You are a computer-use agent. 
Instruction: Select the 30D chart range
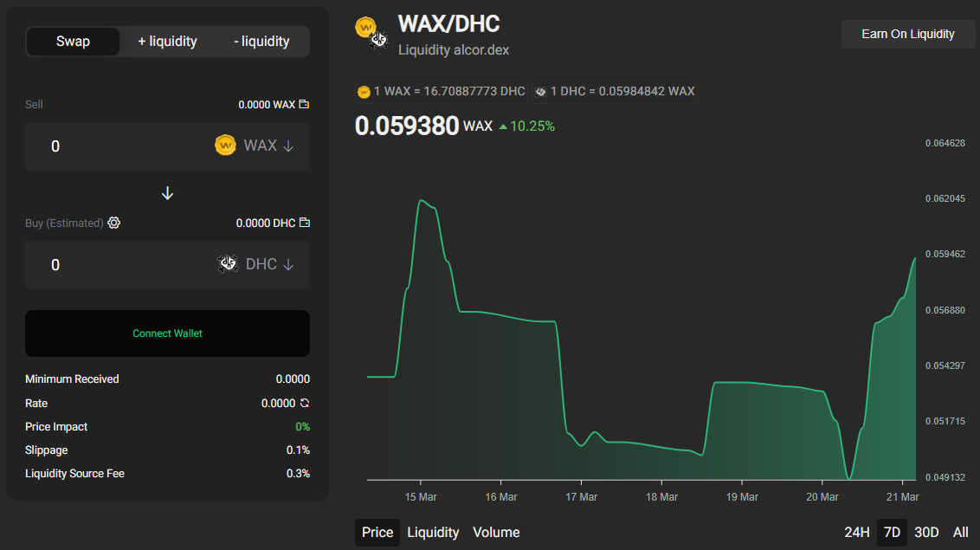tap(926, 532)
